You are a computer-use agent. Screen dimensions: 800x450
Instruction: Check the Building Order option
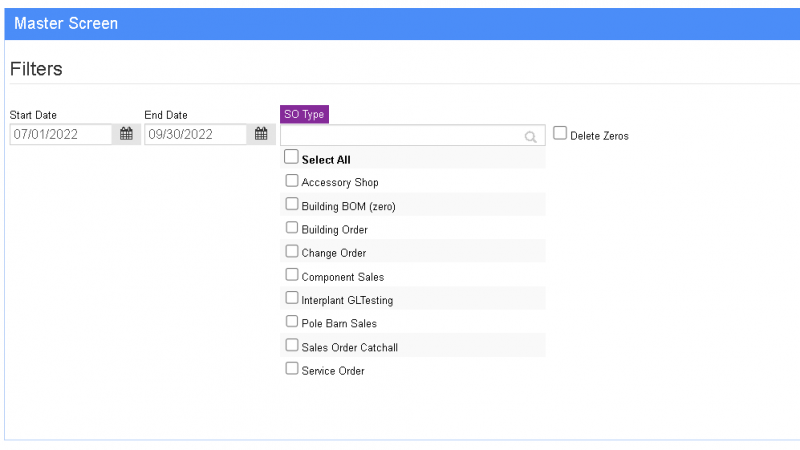pyautogui.click(x=291, y=228)
